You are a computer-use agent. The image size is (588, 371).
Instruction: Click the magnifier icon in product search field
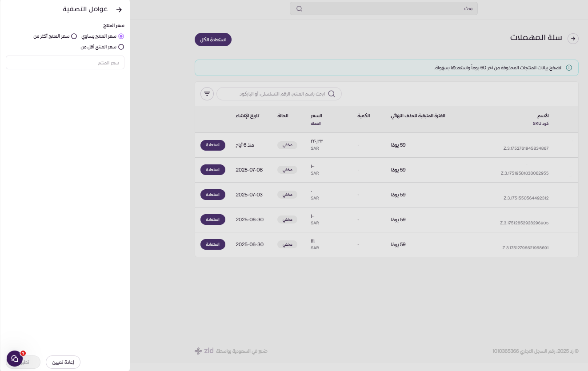pos(332,94)
